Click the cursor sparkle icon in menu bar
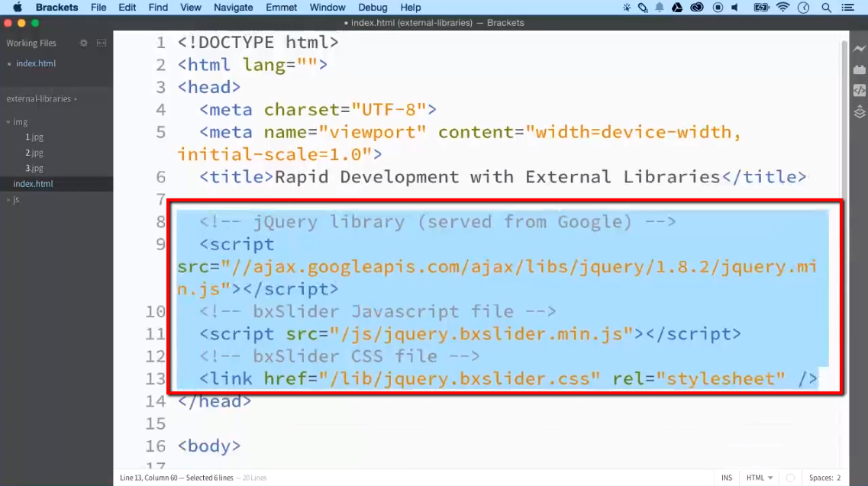 (627, 7)
